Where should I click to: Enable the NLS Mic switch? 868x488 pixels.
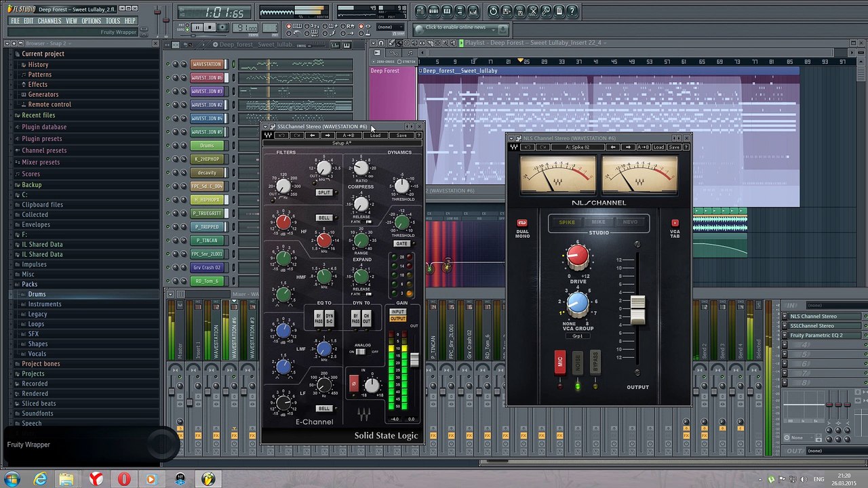point(559,362)
